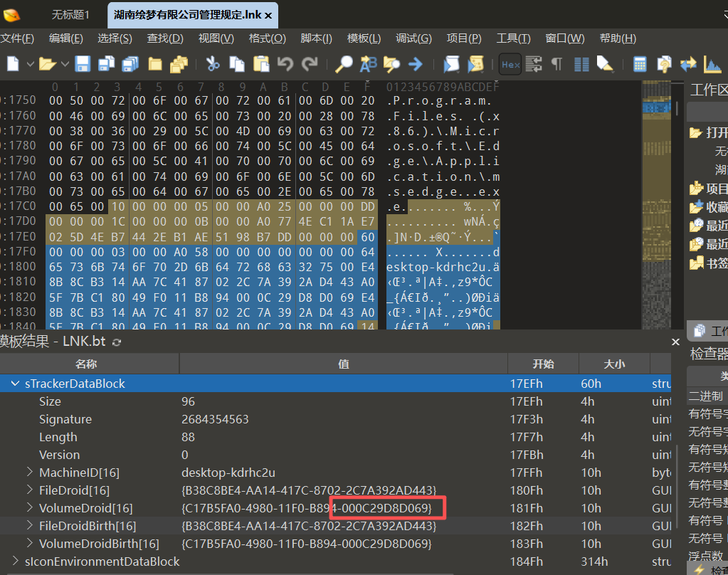The width and height of the screenshot is (728, 575).
Task: Switch to the 无标题1 tab
Action: pyautogui.click(x=70, y=15)
